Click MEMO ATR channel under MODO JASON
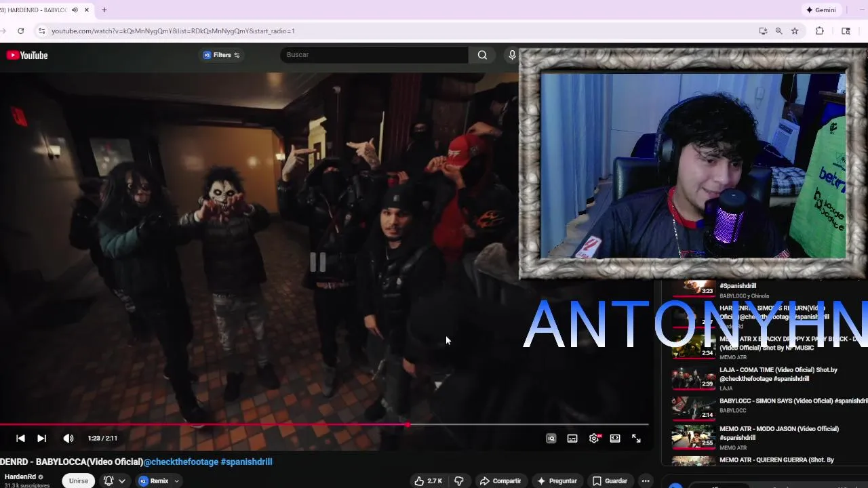The image size is (868, 488). coord(733,448)
